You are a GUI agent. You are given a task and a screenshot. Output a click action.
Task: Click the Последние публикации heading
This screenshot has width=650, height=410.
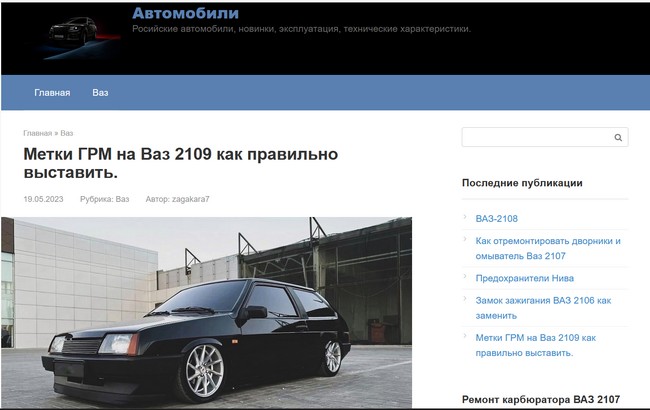click(522, 183)
